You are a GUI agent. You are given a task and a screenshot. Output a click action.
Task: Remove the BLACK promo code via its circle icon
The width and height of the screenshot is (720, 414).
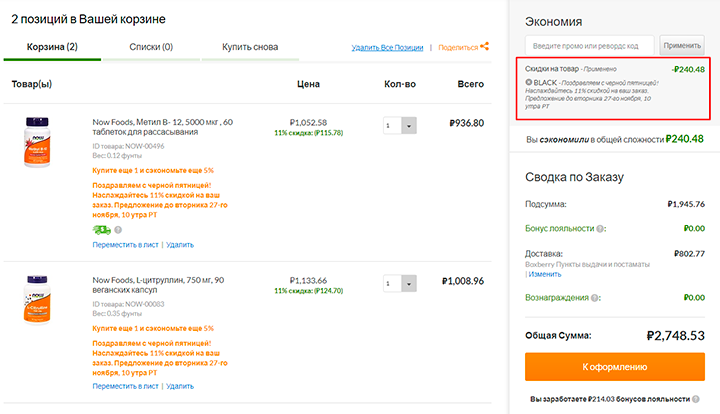click(x=529, y=82)
